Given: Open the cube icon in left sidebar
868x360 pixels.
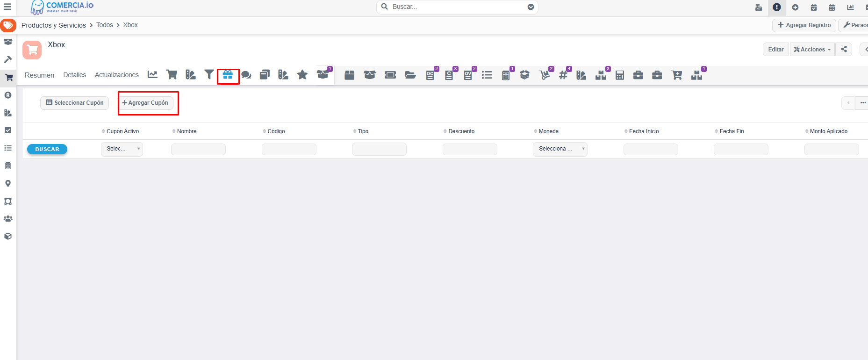Looking at the screenshot, I should tap(8, 237).
